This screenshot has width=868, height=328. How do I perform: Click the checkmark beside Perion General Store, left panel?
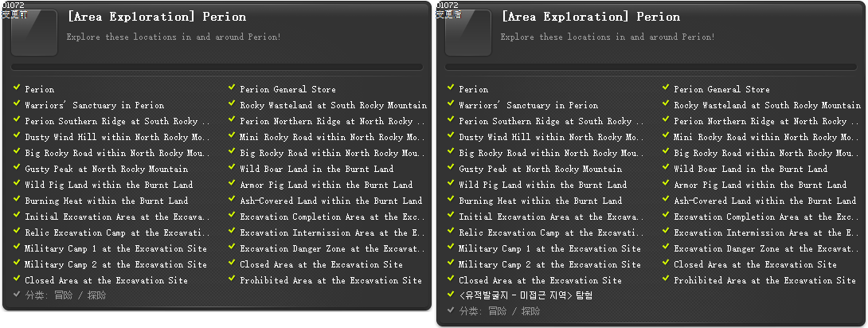(x=233, y=88)
